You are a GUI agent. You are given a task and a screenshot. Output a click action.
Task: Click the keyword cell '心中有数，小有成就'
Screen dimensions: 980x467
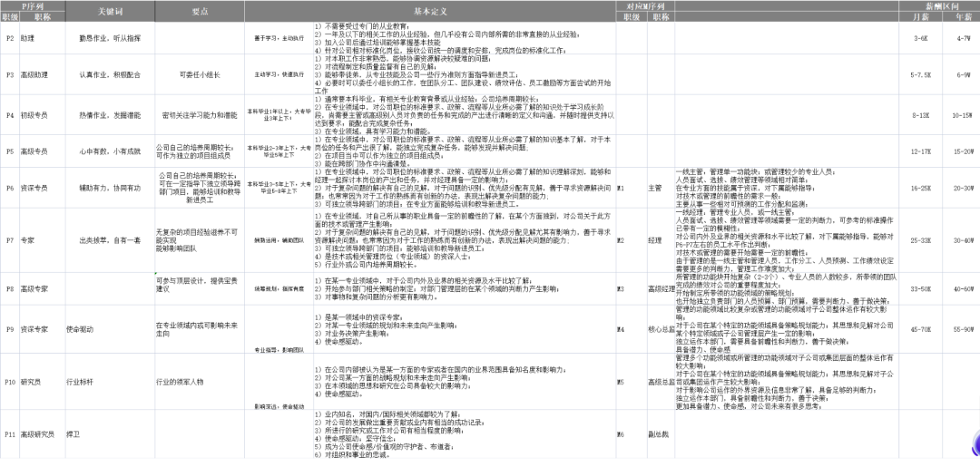click(110, 151)
